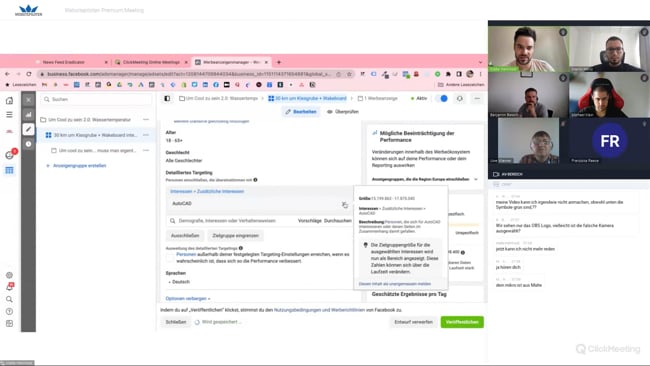
Task: Focus the Demografie, Interessen oder Verhaltensweisen search field
Action: click(232, 221)
